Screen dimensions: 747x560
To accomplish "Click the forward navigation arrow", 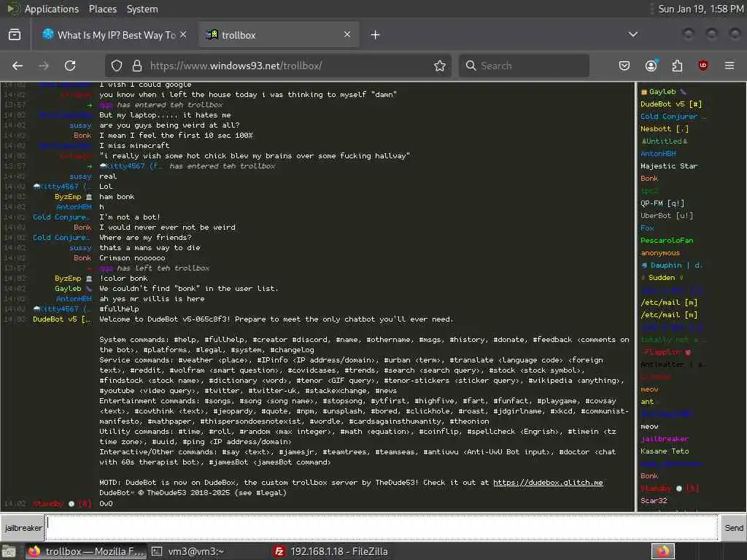I will click(x=44, y=66).
